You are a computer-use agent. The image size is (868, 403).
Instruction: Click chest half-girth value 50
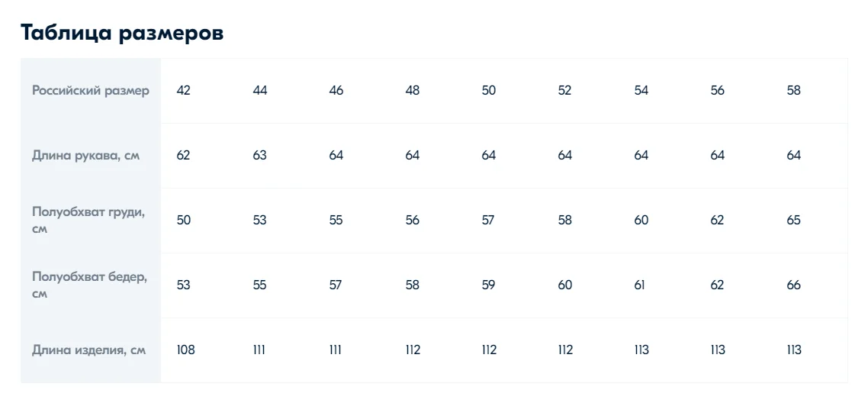183,220
